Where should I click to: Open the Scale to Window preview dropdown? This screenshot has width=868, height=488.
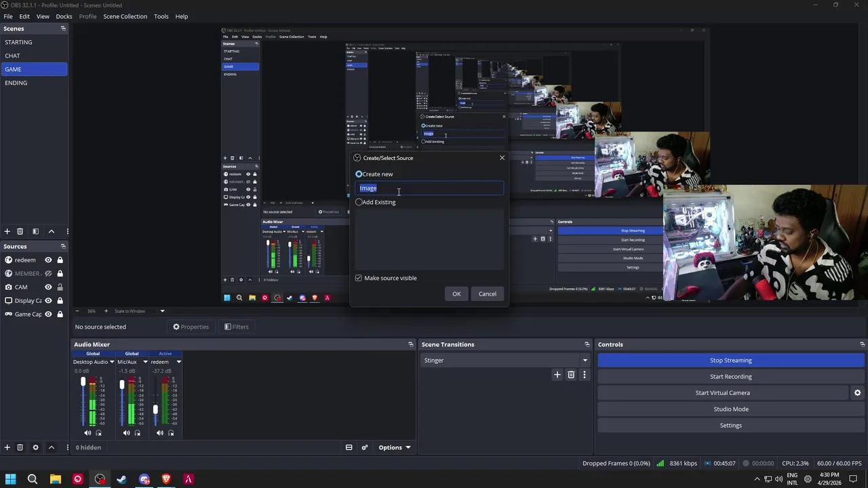coord(162,311)
